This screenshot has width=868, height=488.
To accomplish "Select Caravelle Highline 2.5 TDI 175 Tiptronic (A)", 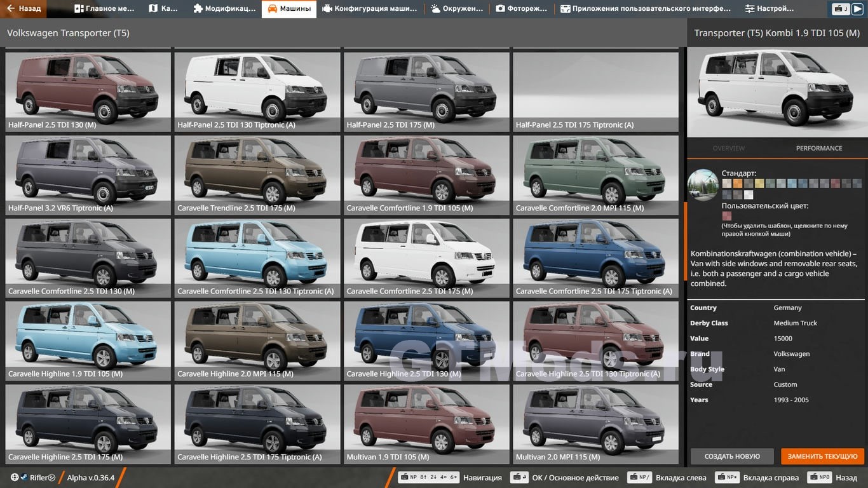I will click(x=257, y=424).
